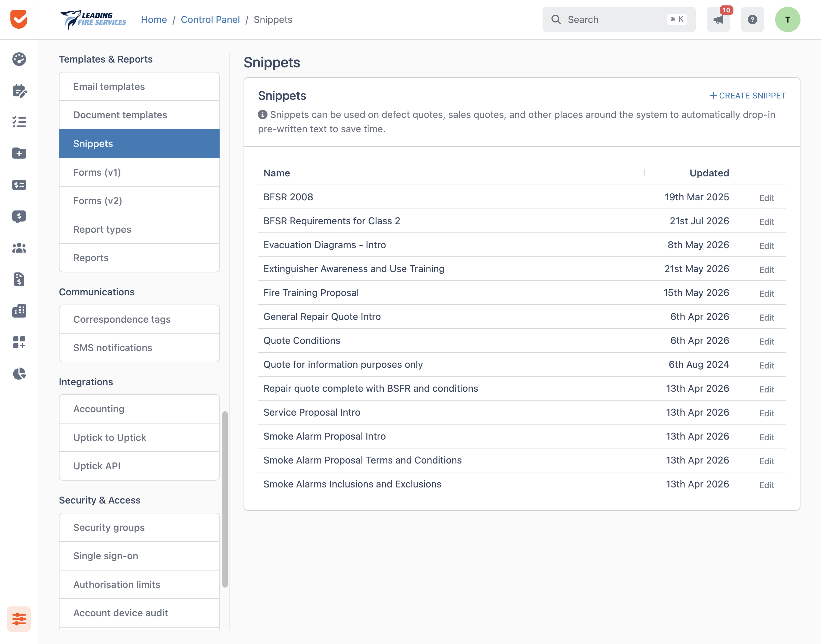Image resolution: width=821 pixels, height=644 pixels.
Task: Edit Service Proposal Intro snippet
Action: point(767,413)
